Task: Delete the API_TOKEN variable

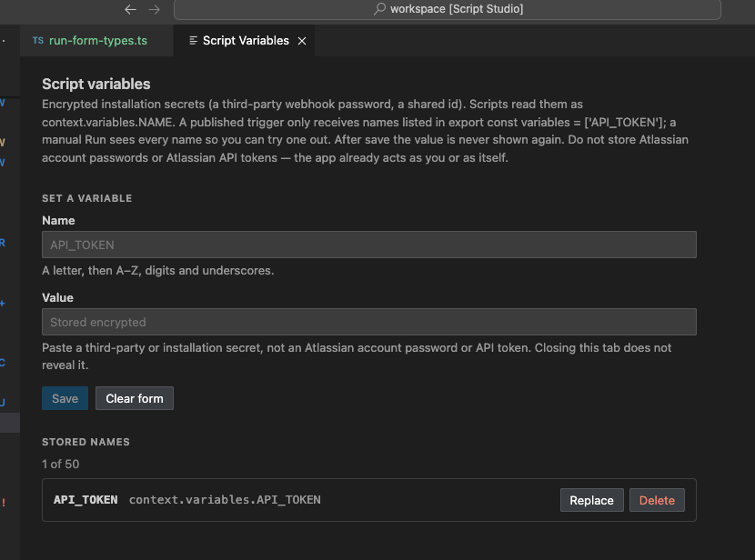Action: pos(657,500)
